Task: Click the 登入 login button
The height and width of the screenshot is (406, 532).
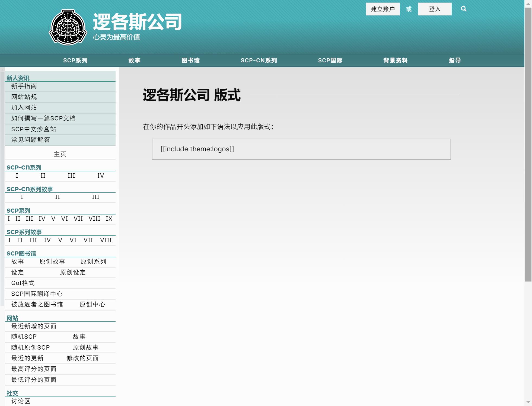Action: click(435, 9)
